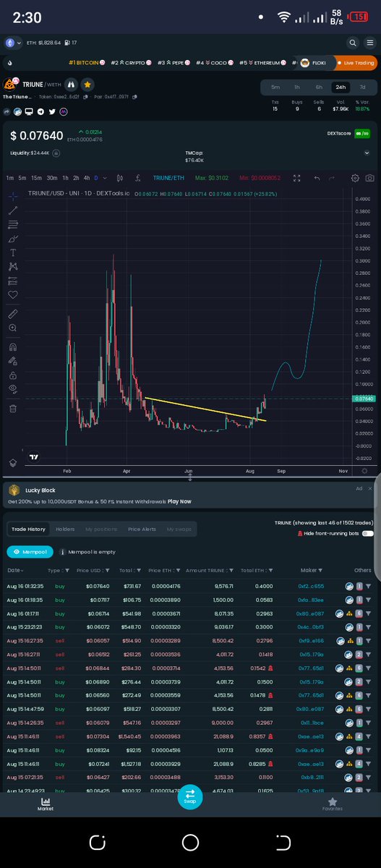Click the time axis expand arrow under Jun
381x868 pixels.
pos(189,477)
